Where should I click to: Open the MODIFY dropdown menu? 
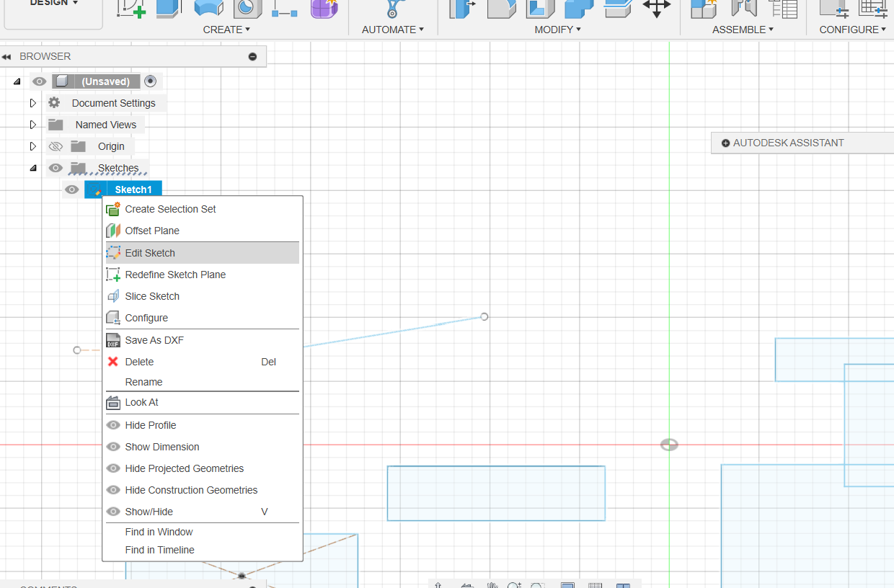[557, 30]
